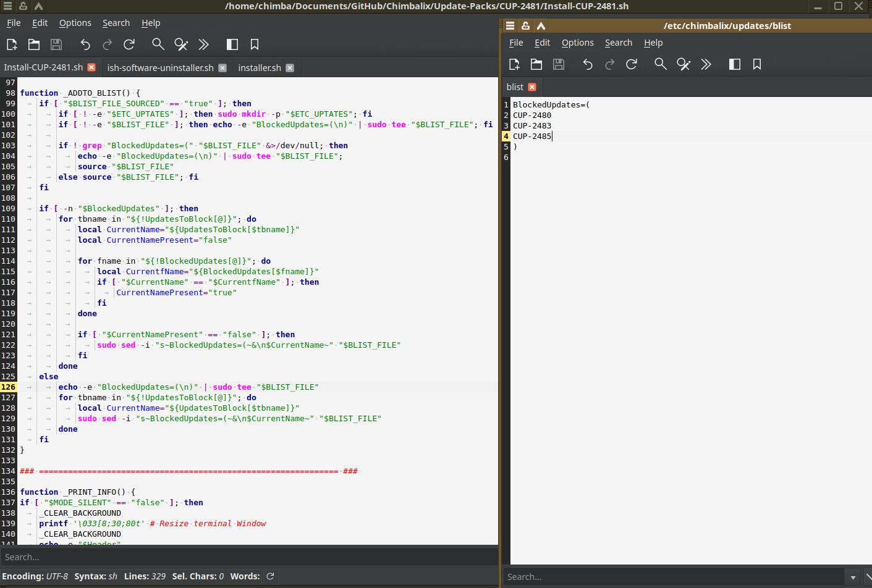Switch to ish-software-uninstaller.sh tab
872x588 pixels.
click(160, 68)
